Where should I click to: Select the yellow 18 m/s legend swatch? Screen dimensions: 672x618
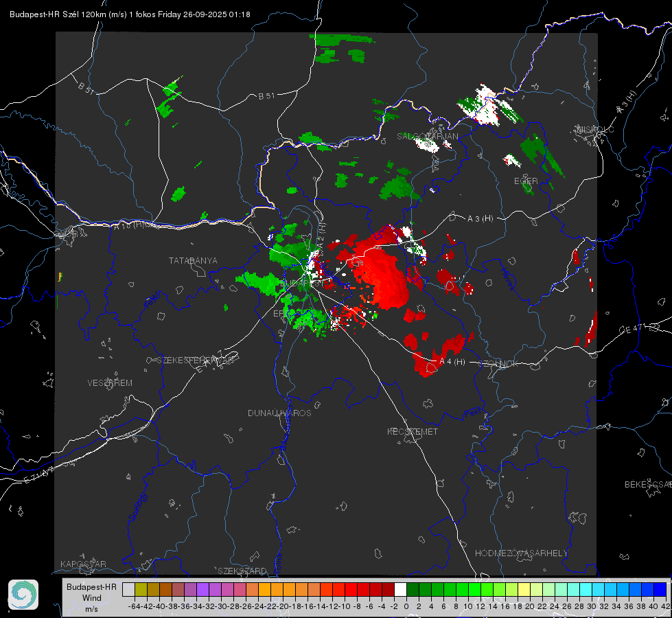pyautogui.click(x=524, y=589)
